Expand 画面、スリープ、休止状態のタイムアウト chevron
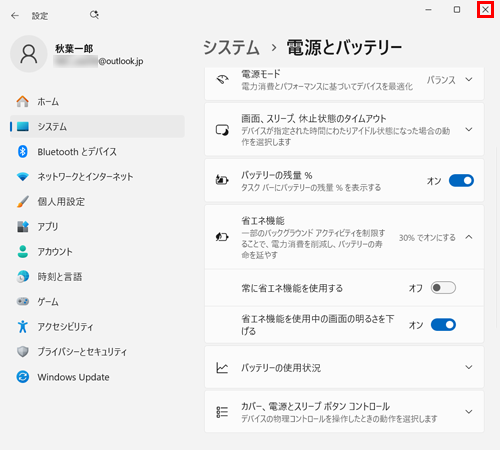 click(x=469, y=129)
